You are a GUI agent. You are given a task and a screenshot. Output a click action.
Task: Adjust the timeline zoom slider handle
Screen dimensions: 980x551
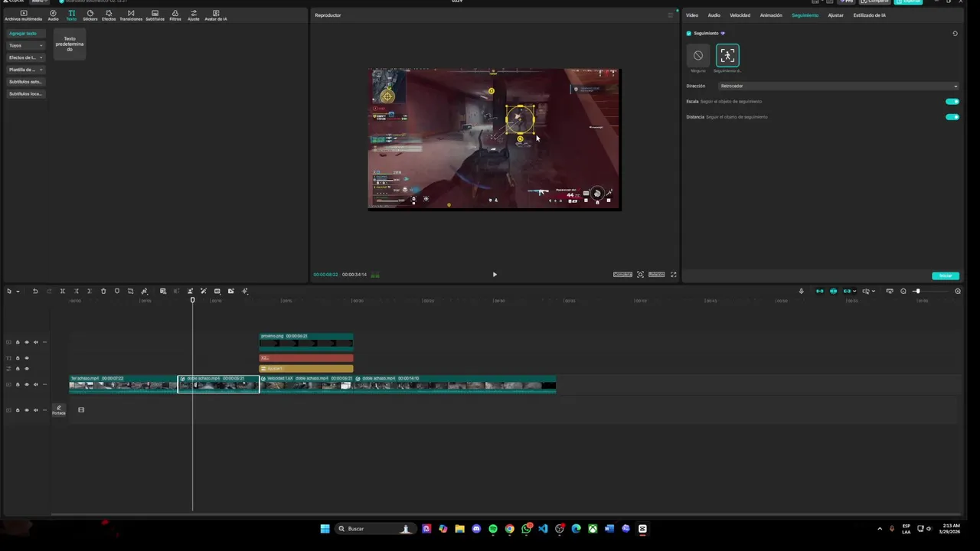pyautogui.click(x=917, y=291)
